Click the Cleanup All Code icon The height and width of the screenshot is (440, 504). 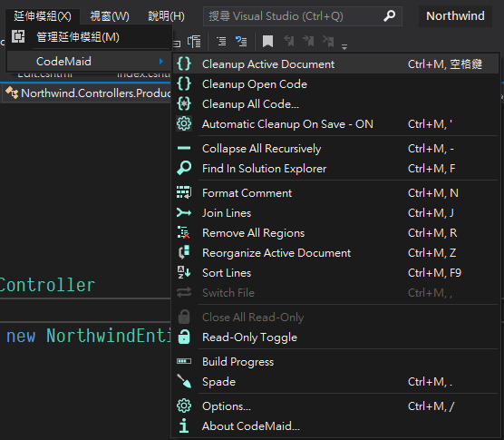tap(184, 104)
